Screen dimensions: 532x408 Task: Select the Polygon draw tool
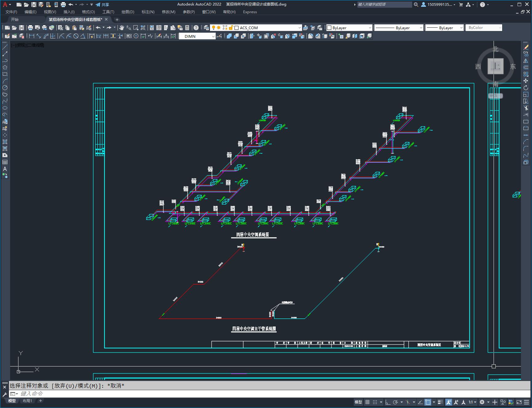point(5,67)
